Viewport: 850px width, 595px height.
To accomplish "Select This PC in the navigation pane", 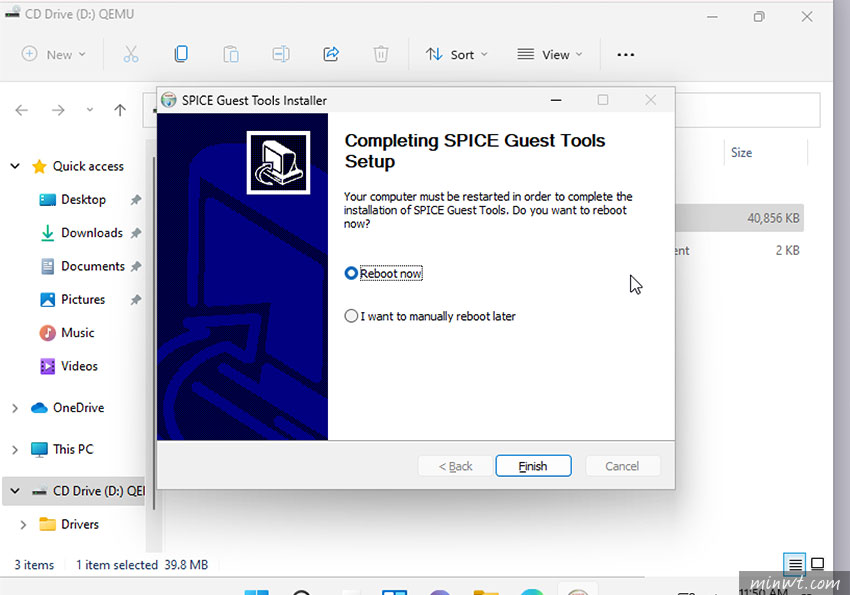I will [x=73, y=449].
